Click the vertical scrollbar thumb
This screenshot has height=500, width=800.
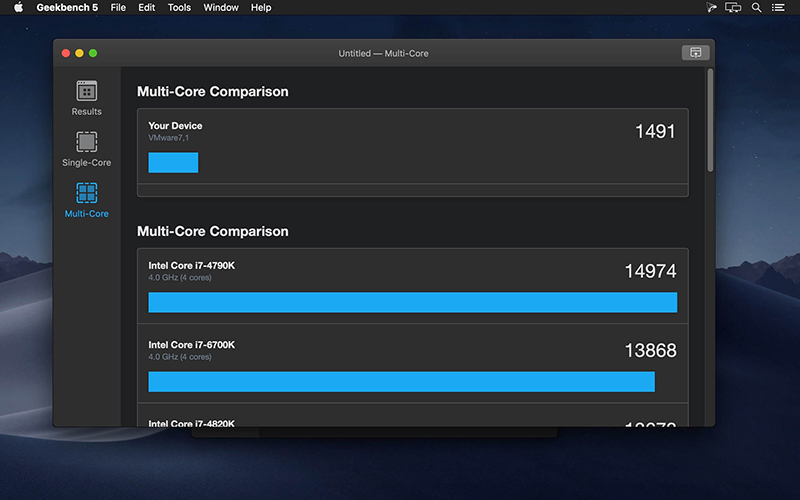tap(710, 120)
